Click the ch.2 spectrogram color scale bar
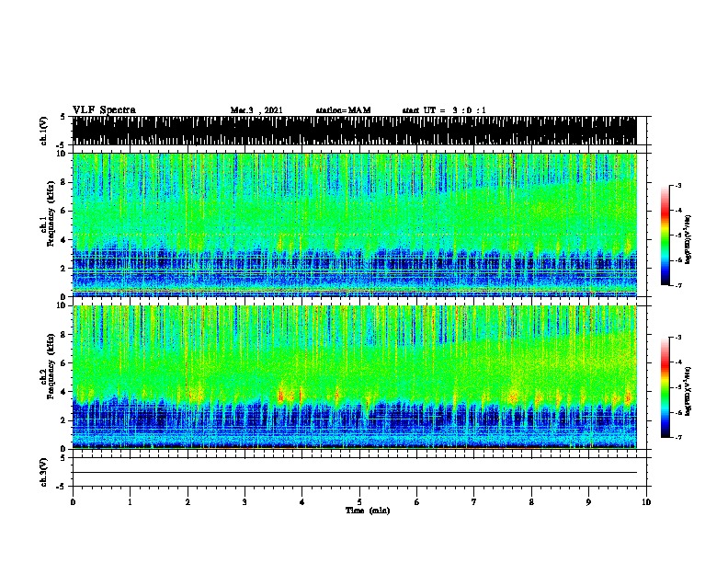Image resolution: width=728 pixels, height=563 pixels. pos(665,387)
